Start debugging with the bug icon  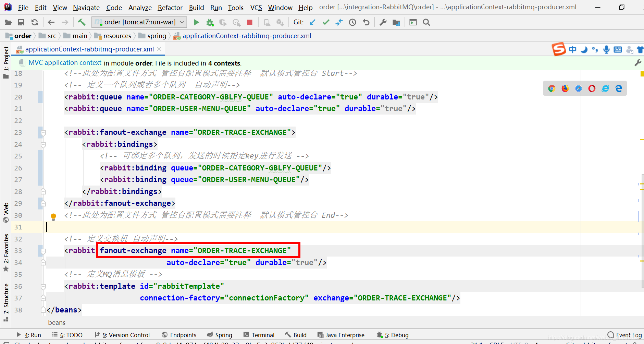coord(210,22)
